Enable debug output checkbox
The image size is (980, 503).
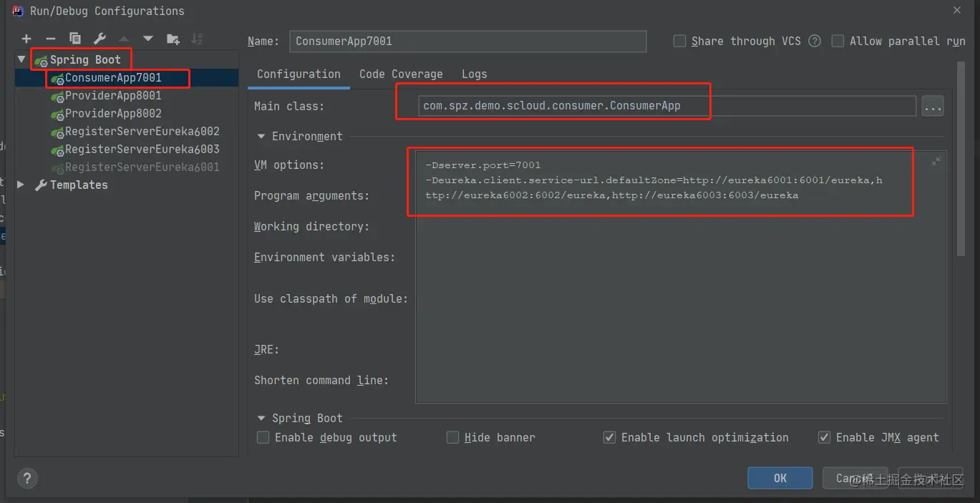[x=263, y=437]
